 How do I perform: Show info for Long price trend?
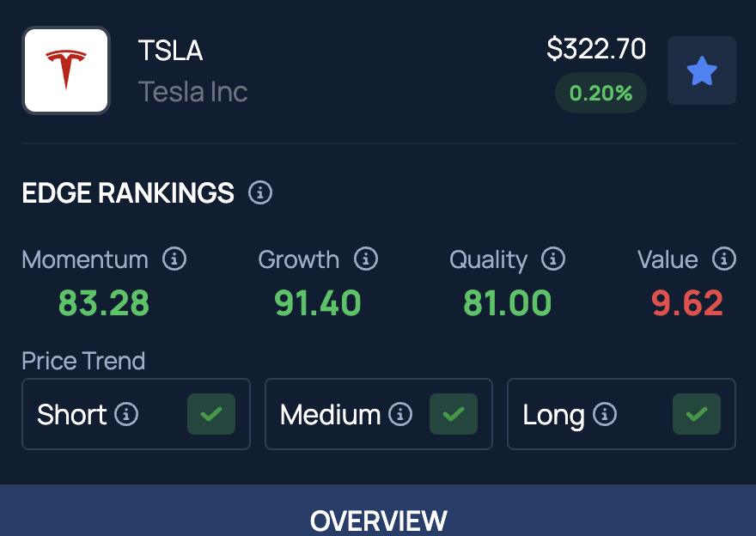(605, 414)
